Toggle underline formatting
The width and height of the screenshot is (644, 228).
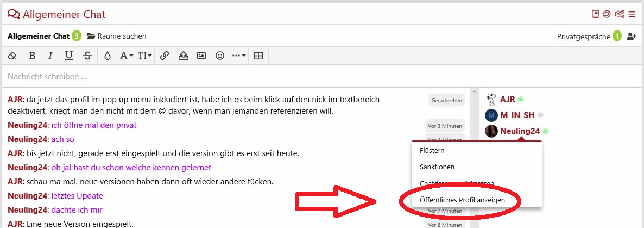pyautogui.click(x=69, y=56)
